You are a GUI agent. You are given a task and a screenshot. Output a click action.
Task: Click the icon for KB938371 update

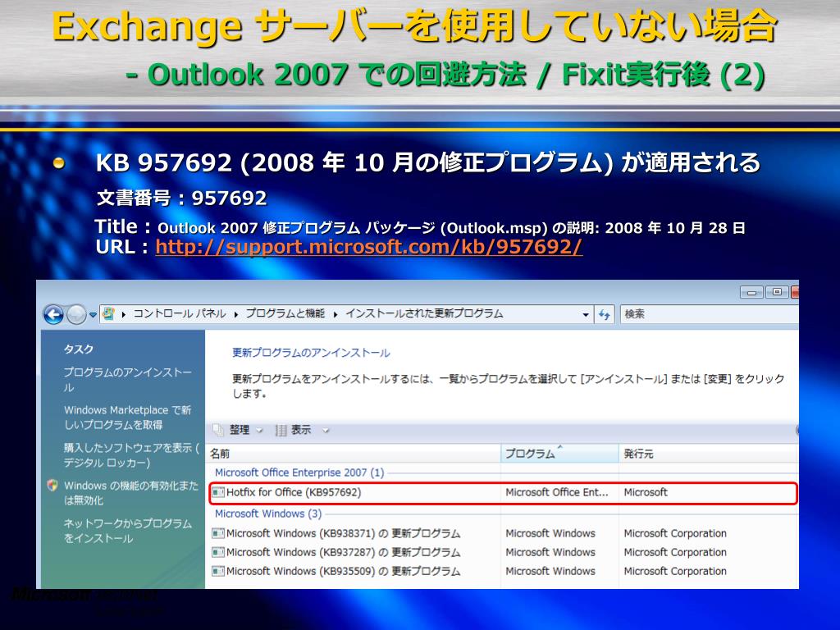coord(218,533)
